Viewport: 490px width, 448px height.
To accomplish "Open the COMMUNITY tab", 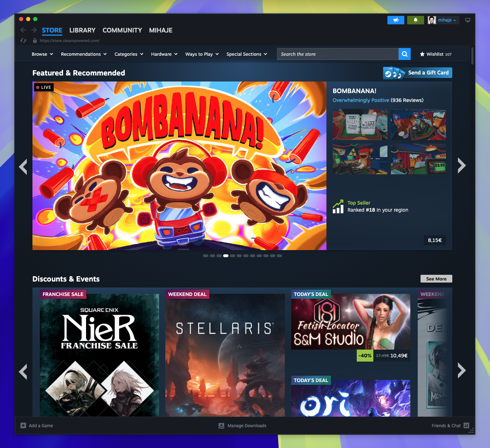I will (122, 30).
